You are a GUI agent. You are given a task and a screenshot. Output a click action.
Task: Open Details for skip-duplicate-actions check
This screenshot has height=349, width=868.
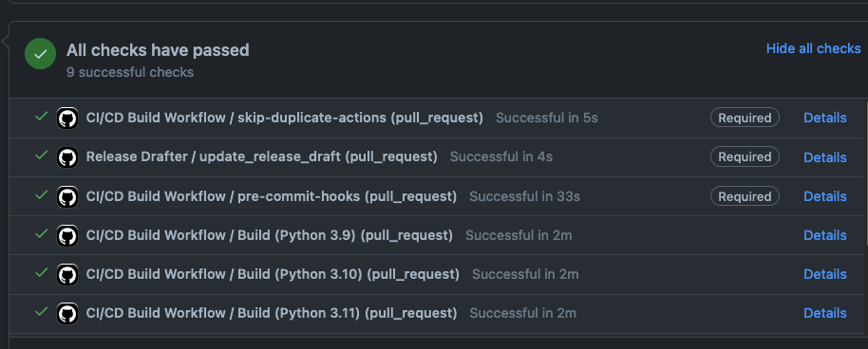point(825,118)
